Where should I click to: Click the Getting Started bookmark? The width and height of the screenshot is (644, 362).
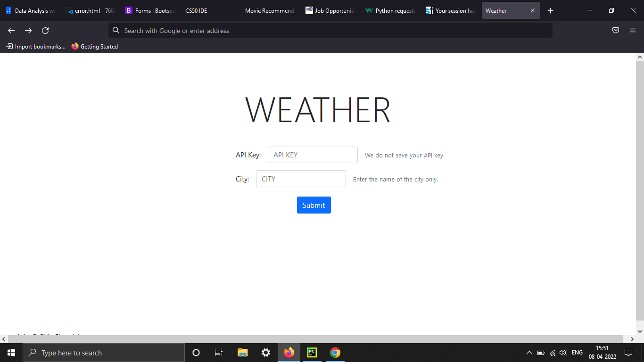(94, 46)
